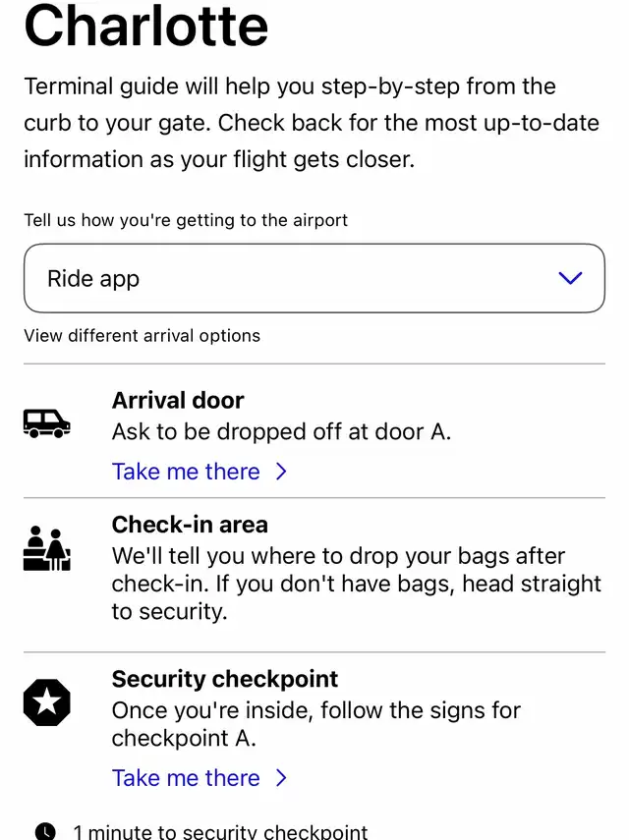
Task: Click the clock icon by security time
Action: pos(45,831)
